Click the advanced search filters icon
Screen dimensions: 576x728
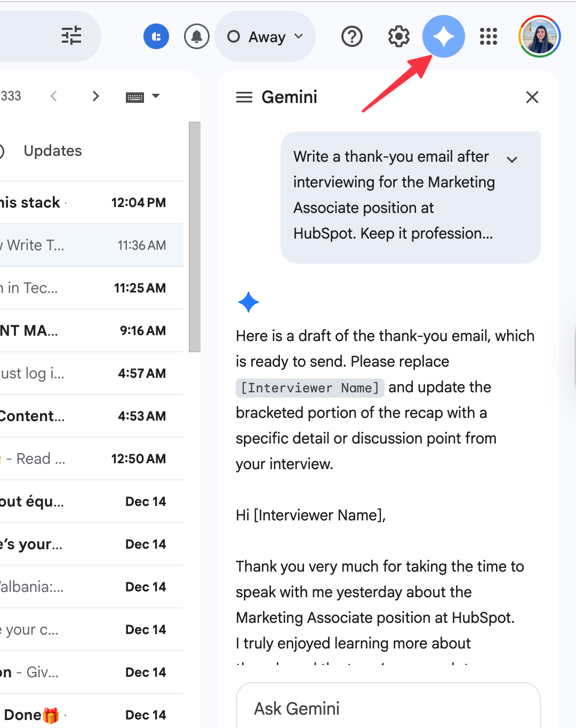(x=71, y=36)
